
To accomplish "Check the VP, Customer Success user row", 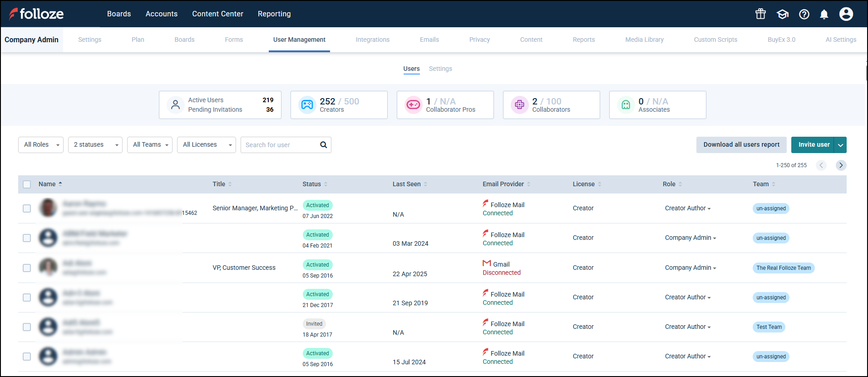I will (27, 268).
